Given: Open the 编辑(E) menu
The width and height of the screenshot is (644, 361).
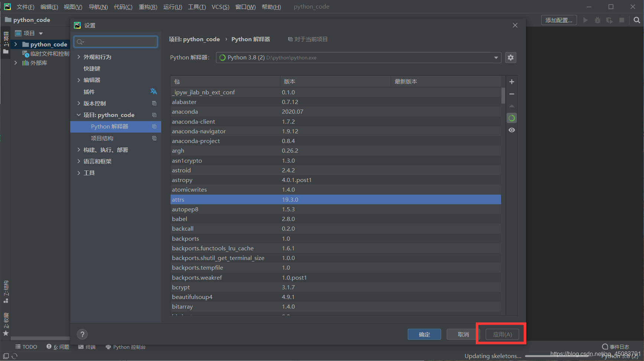Looking at the screenshot, I should pyautogui.click(x=49, y=7).
